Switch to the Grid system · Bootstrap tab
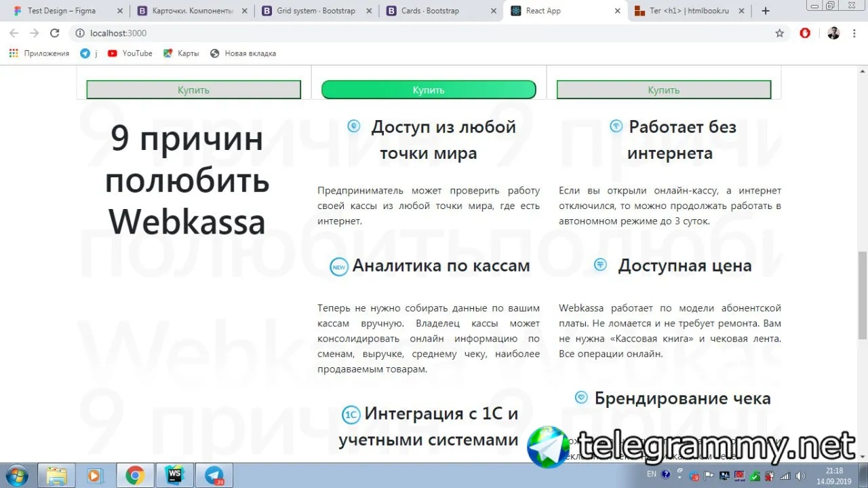Screen dimensions: 868x488 pos(315,11)
